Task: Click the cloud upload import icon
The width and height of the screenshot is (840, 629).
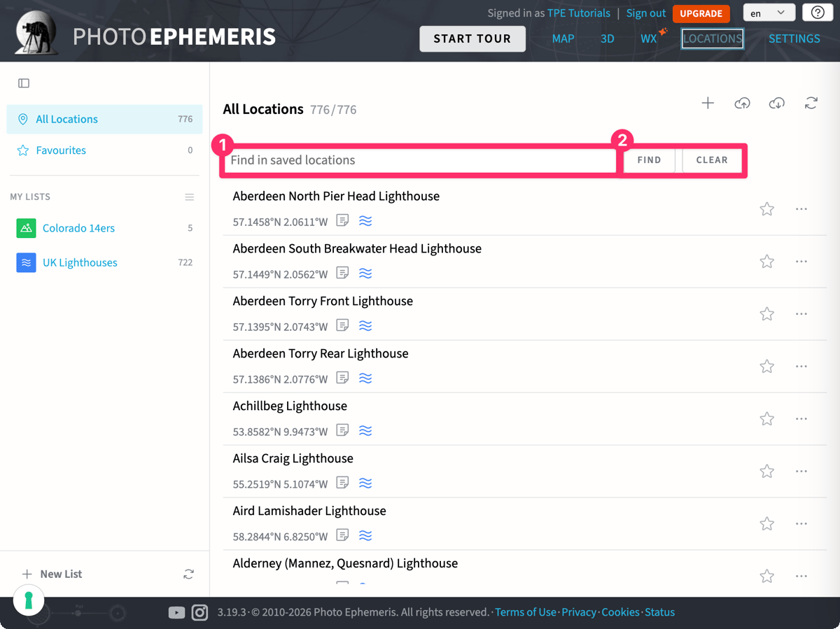Action: coord(742,104)
